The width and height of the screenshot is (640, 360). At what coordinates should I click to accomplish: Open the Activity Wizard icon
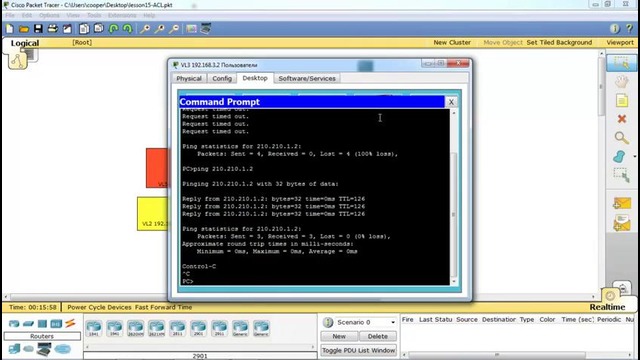(67, 29)
